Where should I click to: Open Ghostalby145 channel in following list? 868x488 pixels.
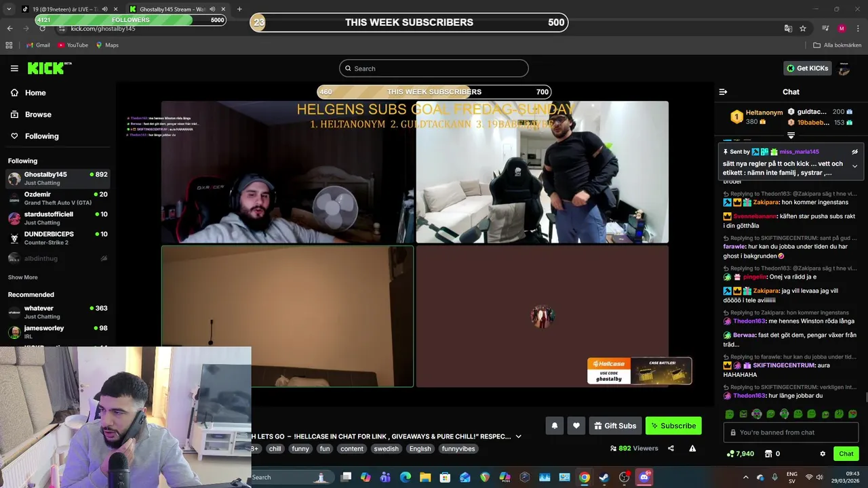pos(58,179)
